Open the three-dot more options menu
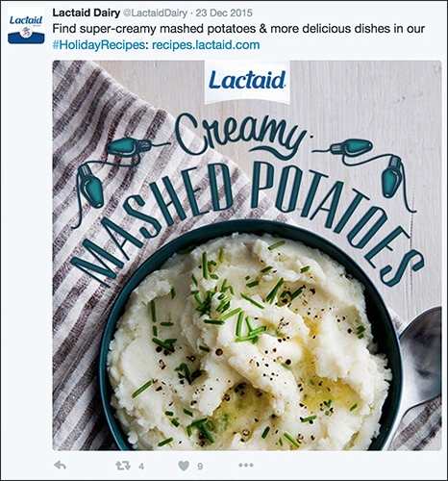Image resolution: width=448 pixels, height=481 pixels. pos(246,465)
